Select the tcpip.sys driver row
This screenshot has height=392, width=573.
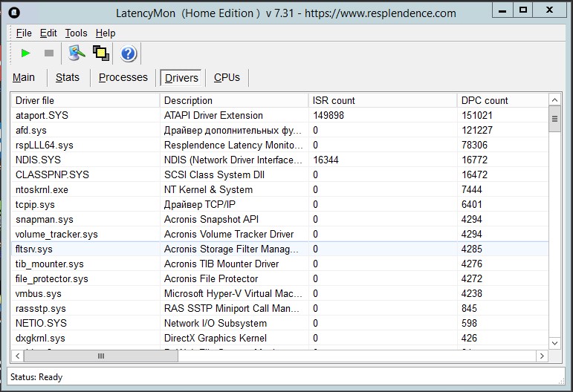coord(280,204)
